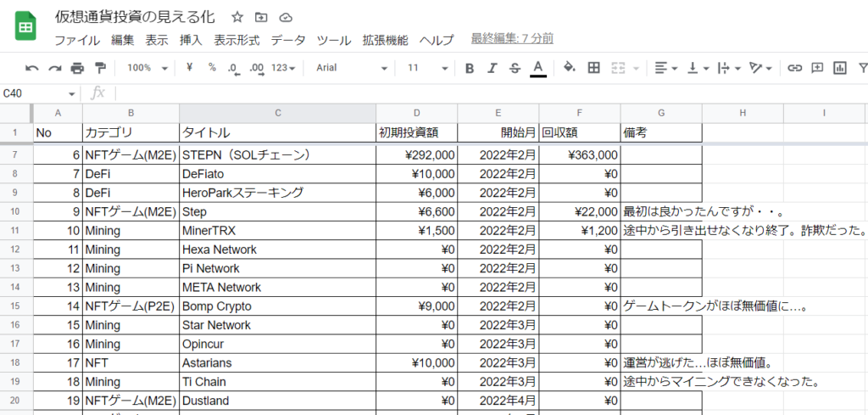Viewport: 868px width, 415px height.
Task: Redo the last action
Action: [55, 68]
